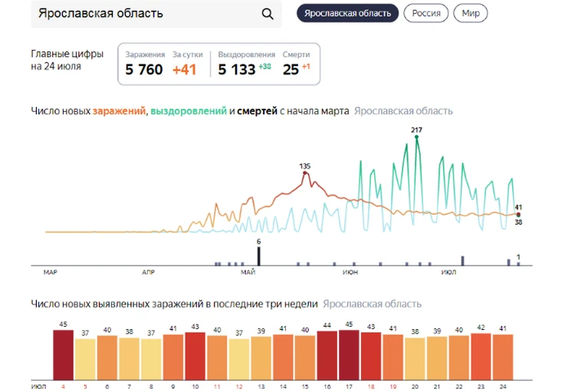Viewport: 588px width, 392px height.
Task: Select the July 4 bar showing 45
Action: click(x=63, y=355)
